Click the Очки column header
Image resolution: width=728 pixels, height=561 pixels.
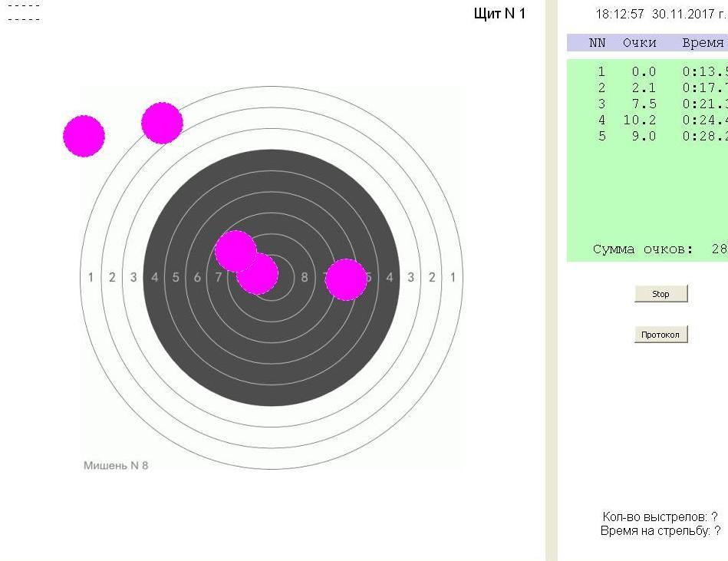(639, 44)
